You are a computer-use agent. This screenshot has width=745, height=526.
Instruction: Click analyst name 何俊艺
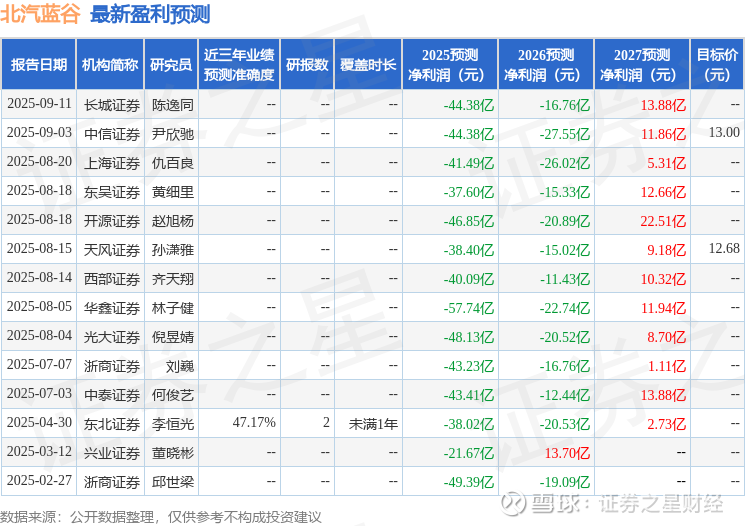tap(172, 395)
